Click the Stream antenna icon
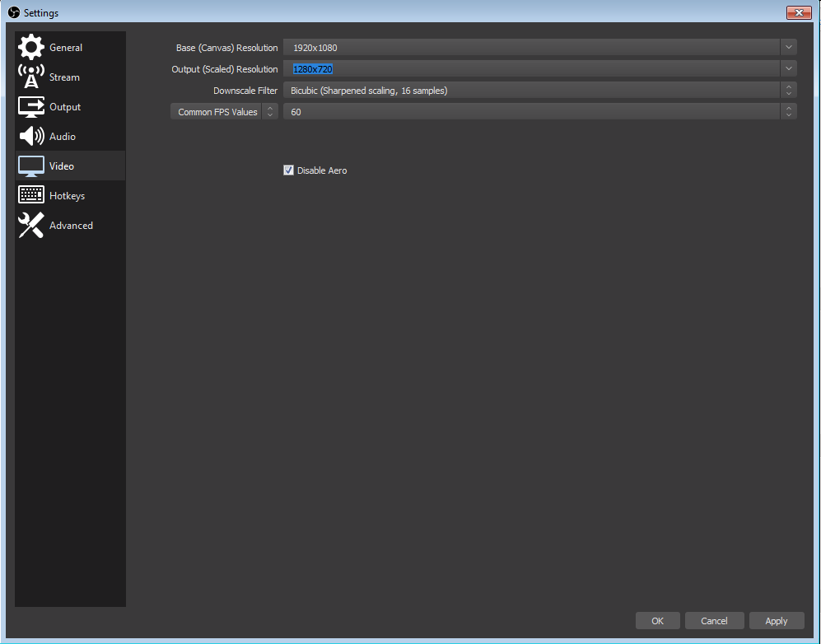 [31, 77]
